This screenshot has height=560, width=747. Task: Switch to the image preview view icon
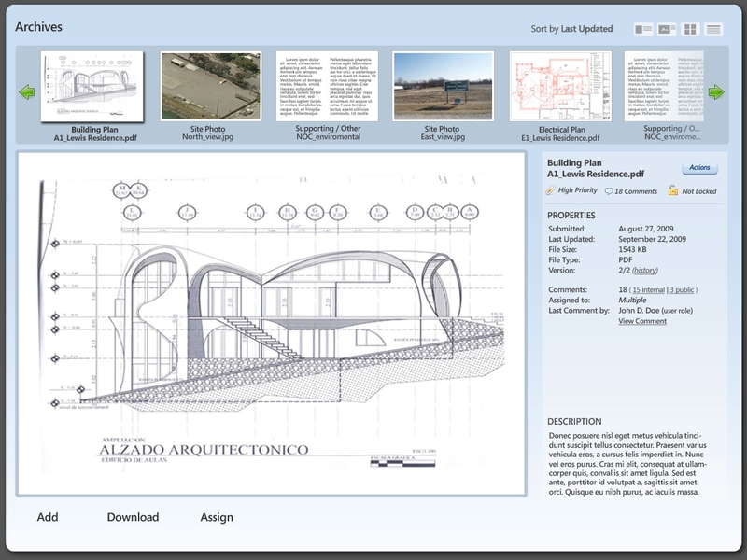(x=667, y=30)
